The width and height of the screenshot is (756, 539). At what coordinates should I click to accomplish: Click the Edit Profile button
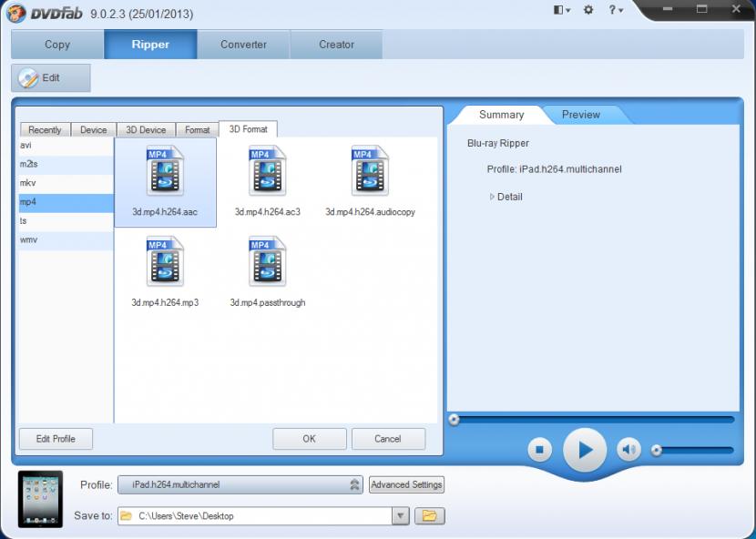click(56, 439)
